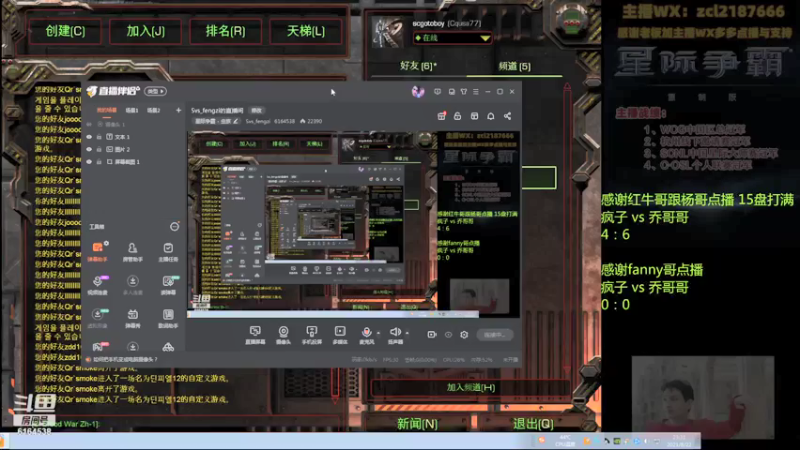The width and height of the screenshot is (800, 450).
Task: Open the 多人连麦 tool icon
Action: click(x=133, y=285)
